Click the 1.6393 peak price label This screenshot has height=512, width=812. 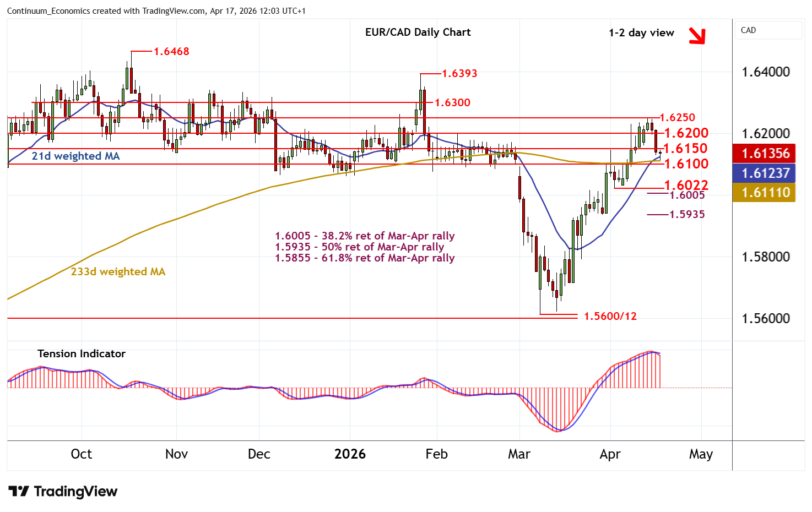point(459,73)
